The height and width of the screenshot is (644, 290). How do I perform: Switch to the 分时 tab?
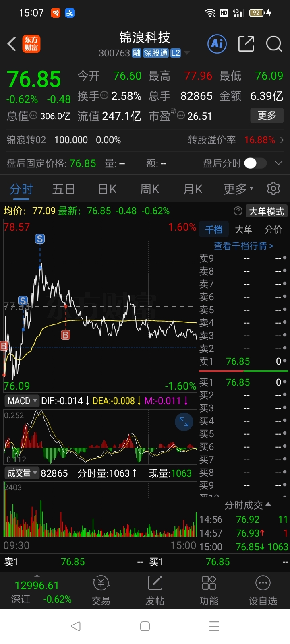21,188
